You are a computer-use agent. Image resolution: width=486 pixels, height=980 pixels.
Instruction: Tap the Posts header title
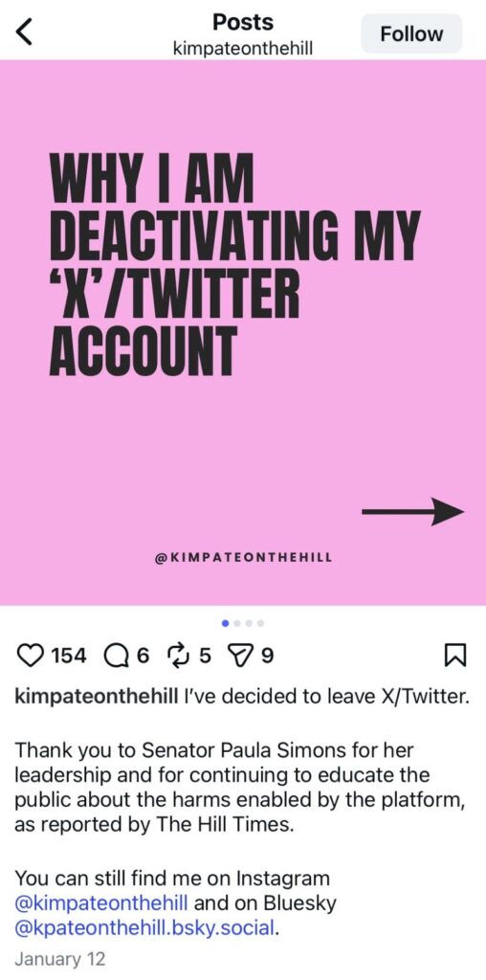tap(242, 23)
